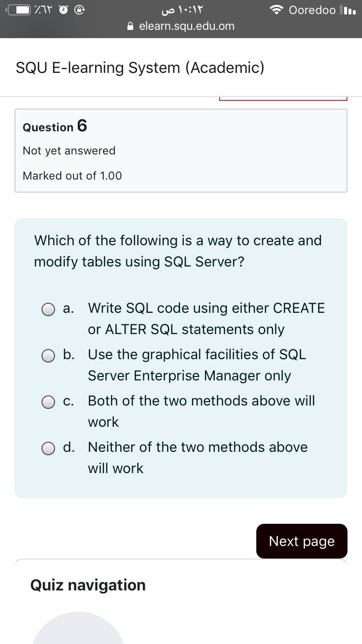Tap the rotation lock status icon
This screenshot has height=644, width=362.
click(80, 10)
